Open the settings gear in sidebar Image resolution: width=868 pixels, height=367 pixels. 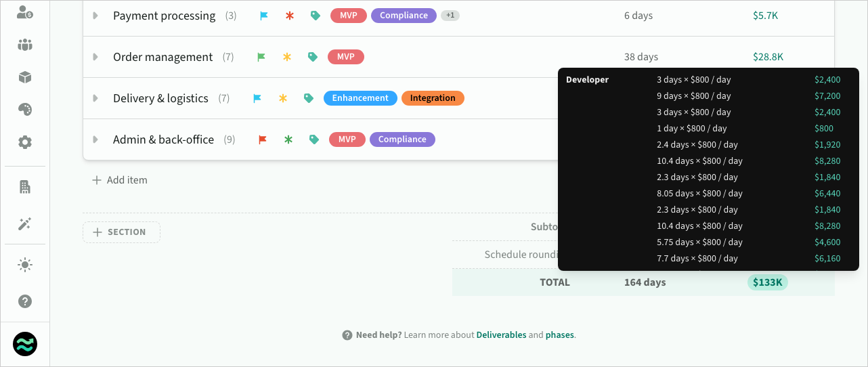click(25, 142)
